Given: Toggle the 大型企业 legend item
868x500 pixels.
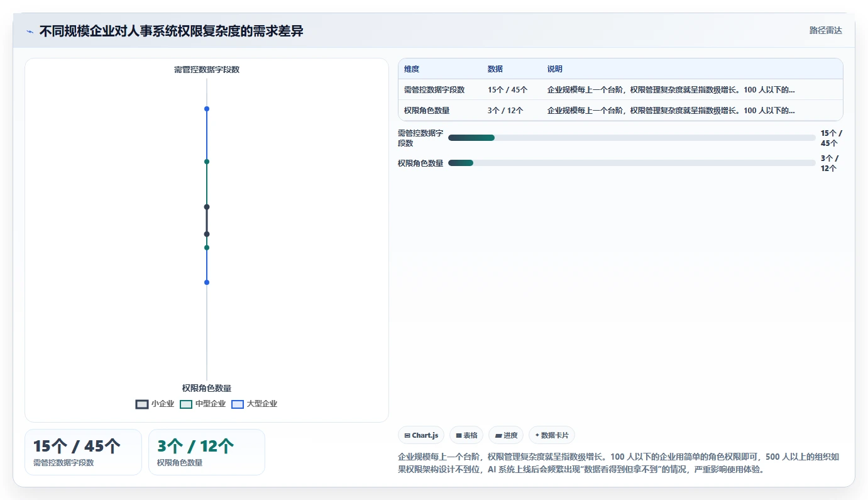Looking at the screenshot, I should 254,404.
